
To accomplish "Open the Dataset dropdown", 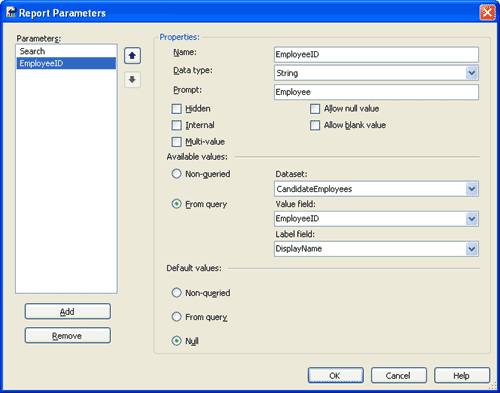I will [471, 189].
